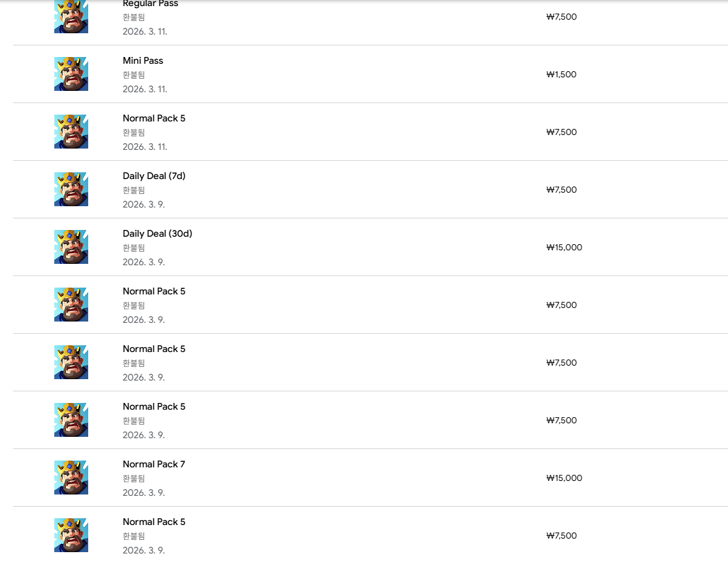728x563 pixels.
Task: Click Normal Pack 5 icon directly above Normal Pack 7
Action: point(71,420)
